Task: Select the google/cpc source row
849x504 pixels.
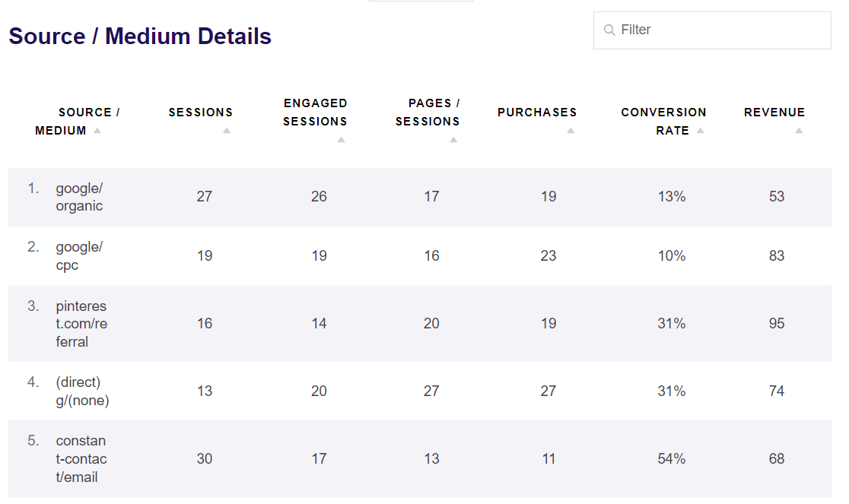Action: tap(79, 256)
